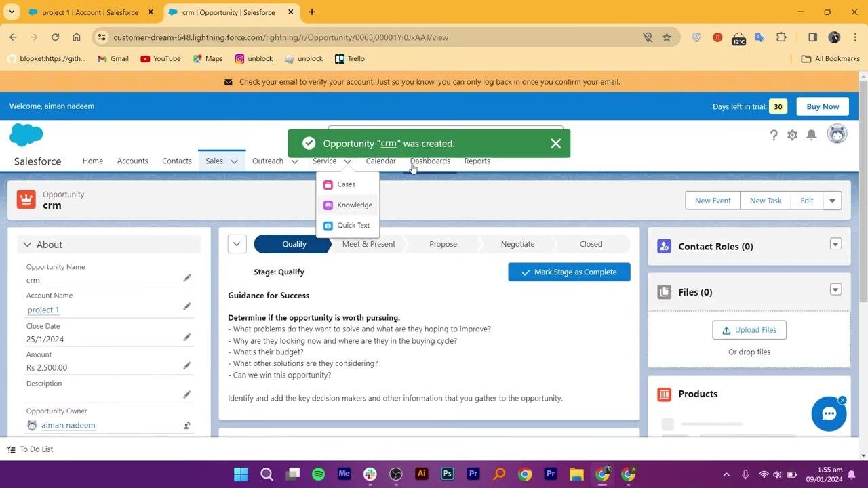This screenshot has width=868, height=488.
Task: Open the chat bubble widget
Action: (x=829, y=414)
